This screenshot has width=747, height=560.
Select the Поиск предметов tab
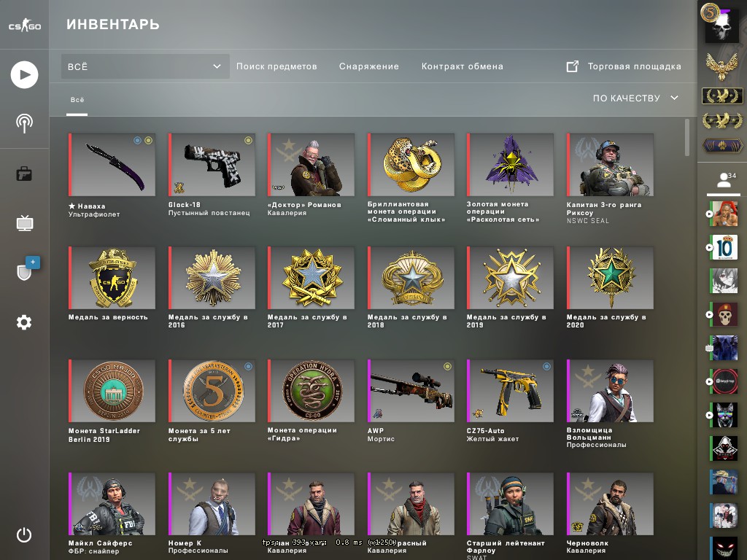276,66
